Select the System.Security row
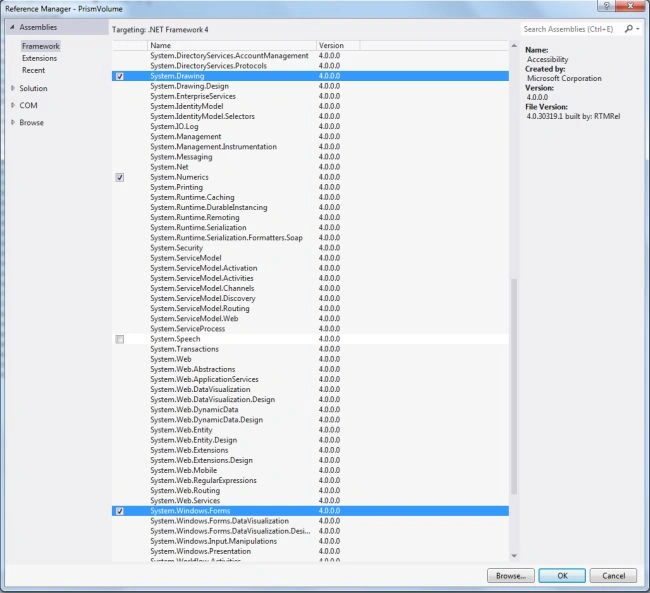650x593 pixels. pos(310,248)
